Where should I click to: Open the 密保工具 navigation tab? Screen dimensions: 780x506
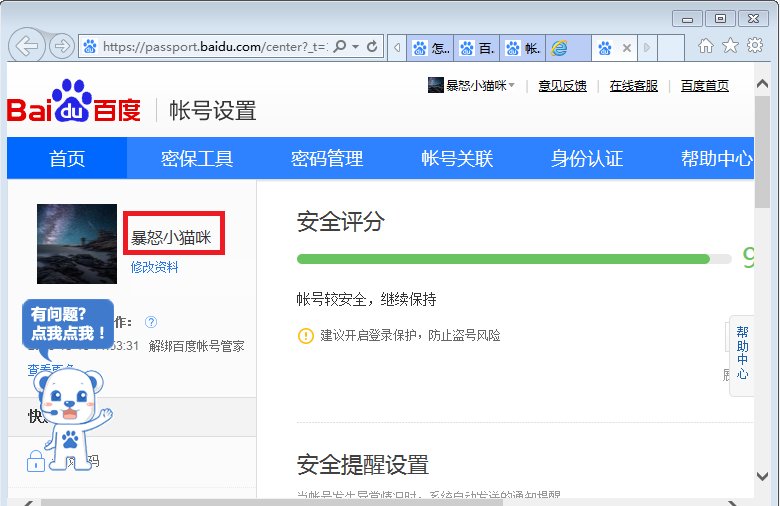point(197,158)
